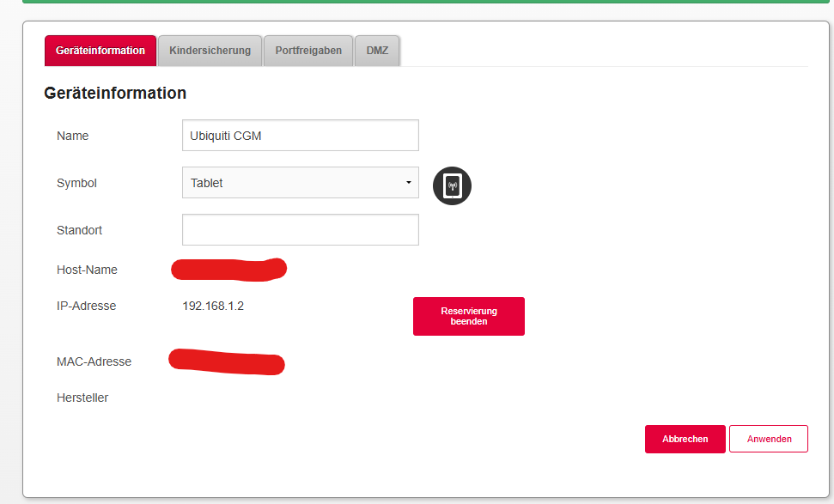Click the redacted MAC-Adresse value
This screenshot has height=504, width=834.
coord(227,361)
